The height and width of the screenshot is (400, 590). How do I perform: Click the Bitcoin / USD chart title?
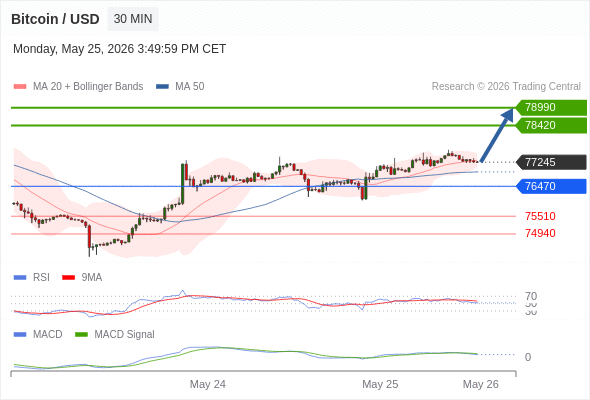coord(55,19)
